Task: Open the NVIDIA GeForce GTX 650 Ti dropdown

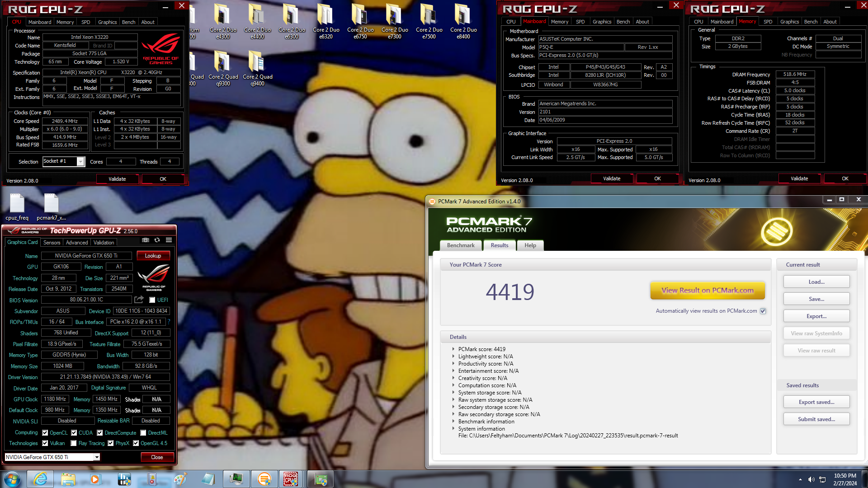Action: pyautogui.click(x=97, y=457)
